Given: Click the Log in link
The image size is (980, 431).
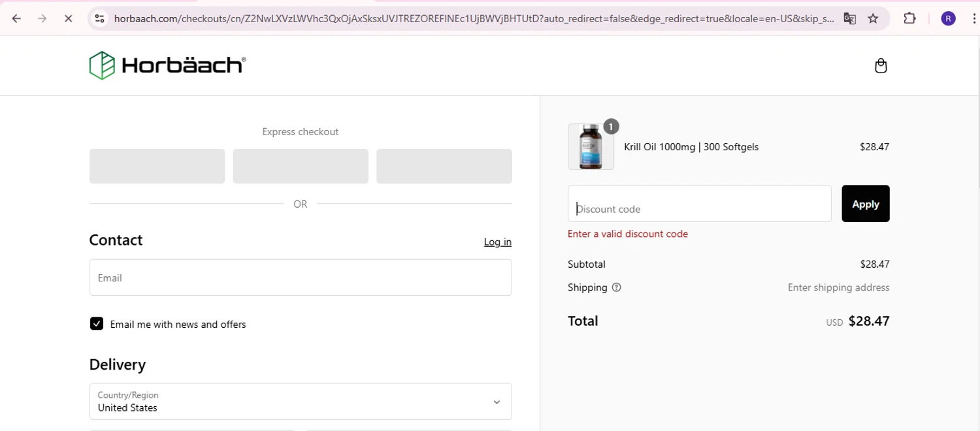Looking at the screenshot, I should pyautogui.click(x=497, y=242).
